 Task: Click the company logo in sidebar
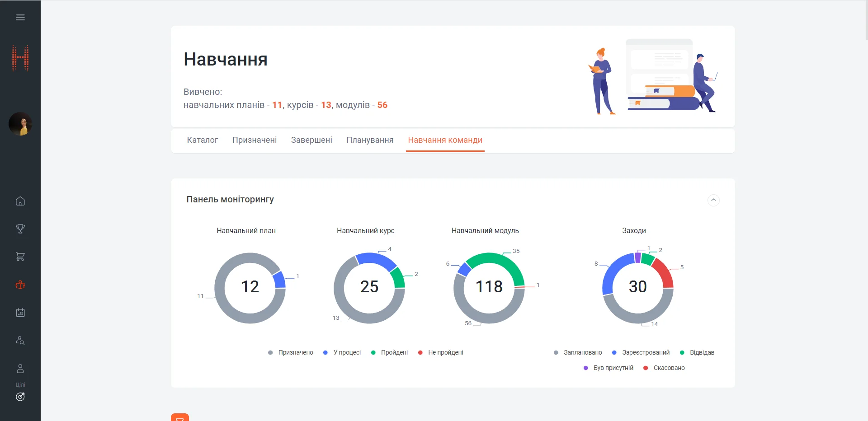pyautogui.click(x=20, y=58)
